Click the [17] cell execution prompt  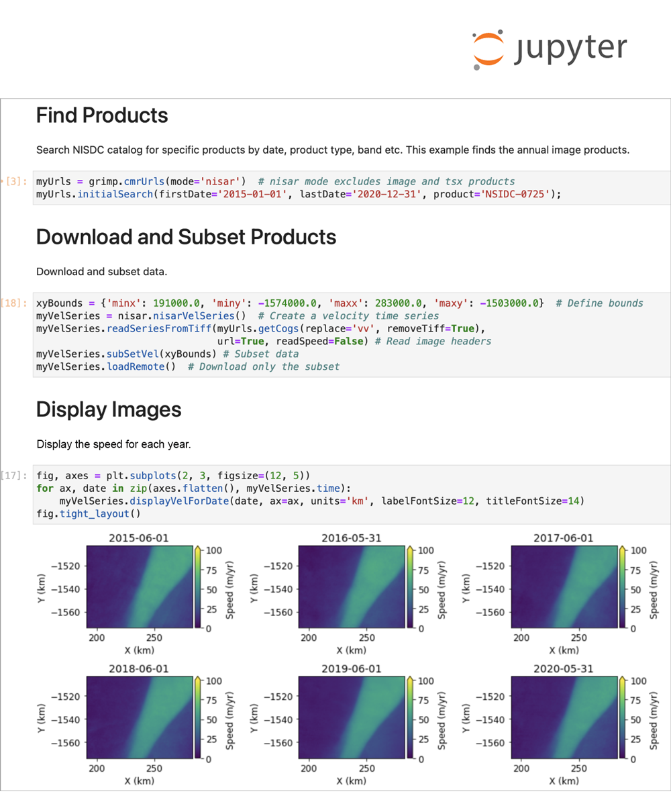[x=14, y=476]
